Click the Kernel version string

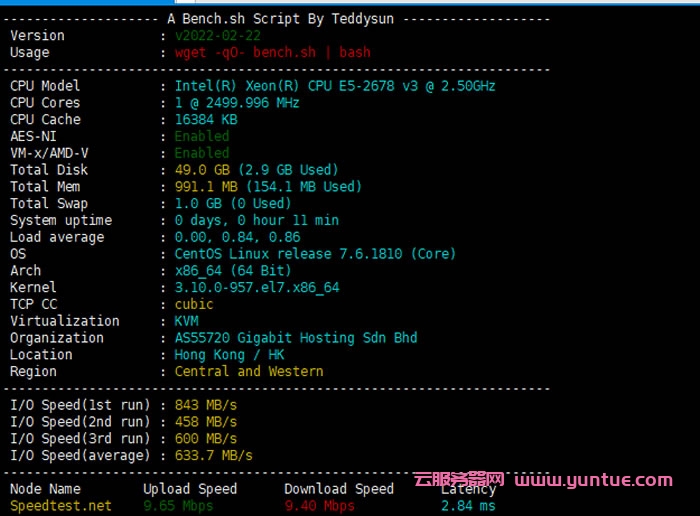(256, 287)
